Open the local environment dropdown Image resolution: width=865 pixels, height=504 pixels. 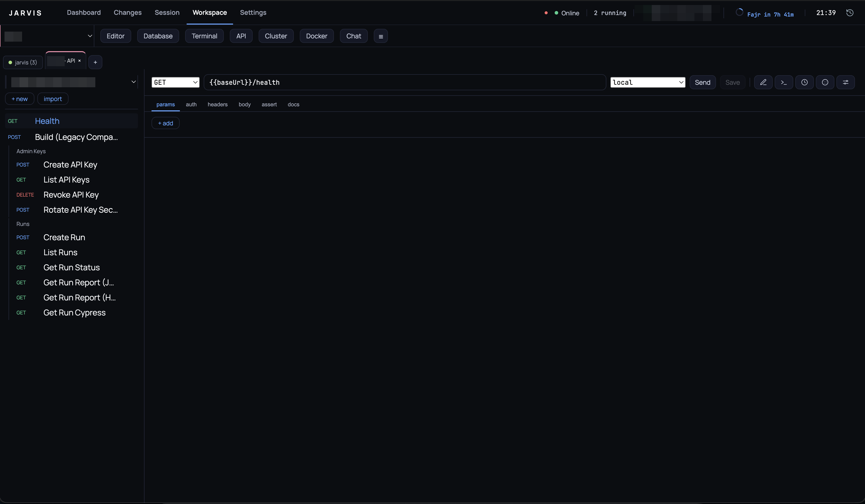click(648, 82)
